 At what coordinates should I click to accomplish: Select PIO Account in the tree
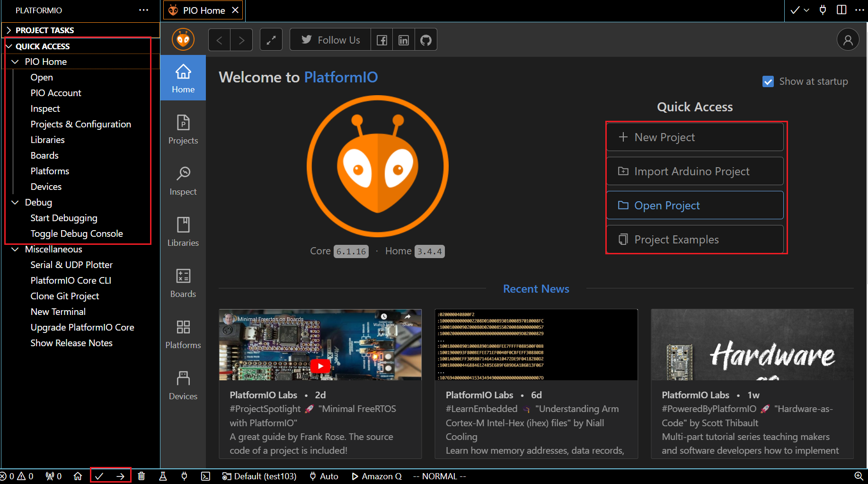[x=56, y=93]
